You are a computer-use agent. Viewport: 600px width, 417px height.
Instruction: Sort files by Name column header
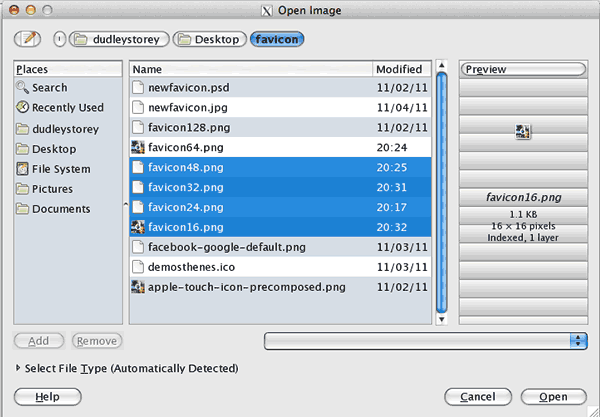(x=251, y=69)
